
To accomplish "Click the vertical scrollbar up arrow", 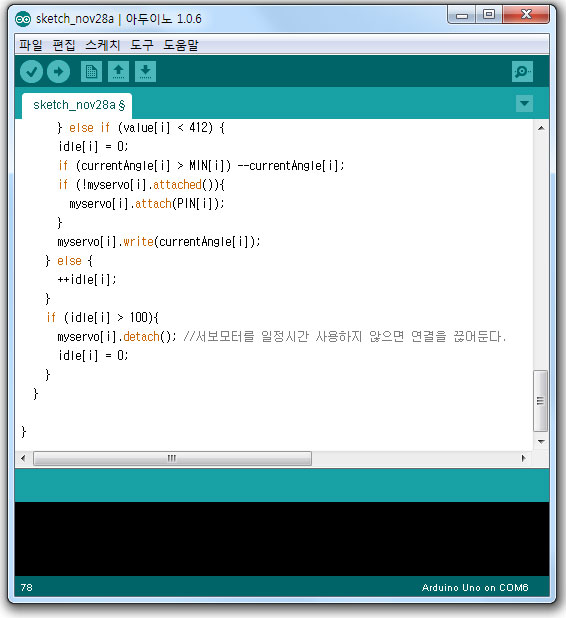I will (541, 128).
